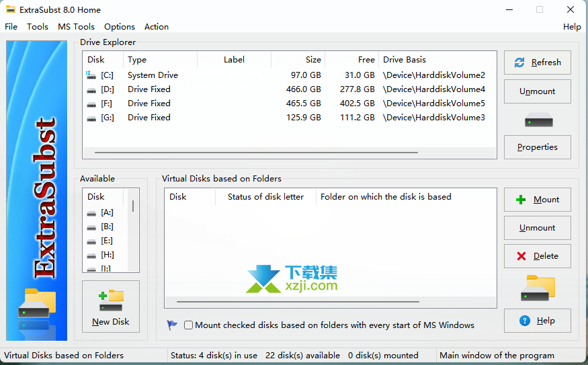Image resolution: width=588 pixels, height=365 pixels.
Task: Click the '111.2 GB' free value
Action: coord(358,118)
